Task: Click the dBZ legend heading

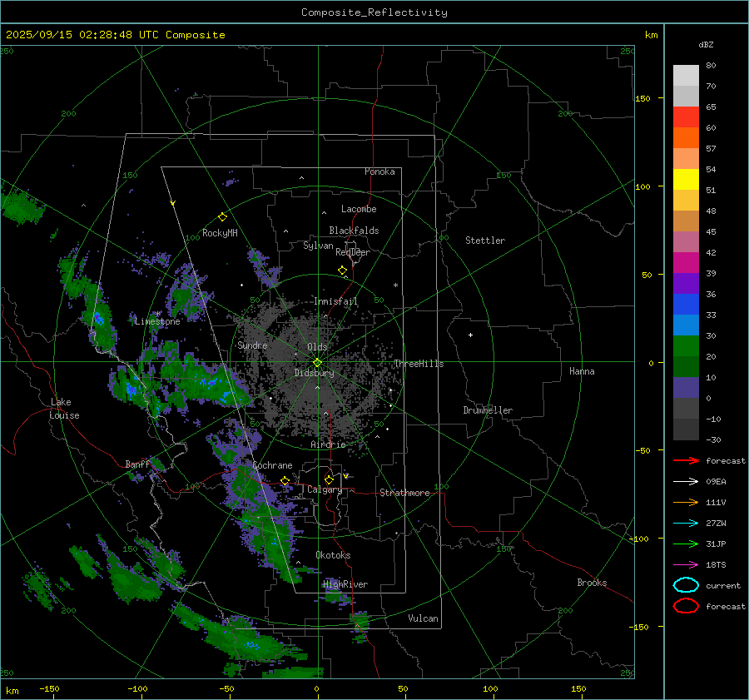Action: (706, 44)
